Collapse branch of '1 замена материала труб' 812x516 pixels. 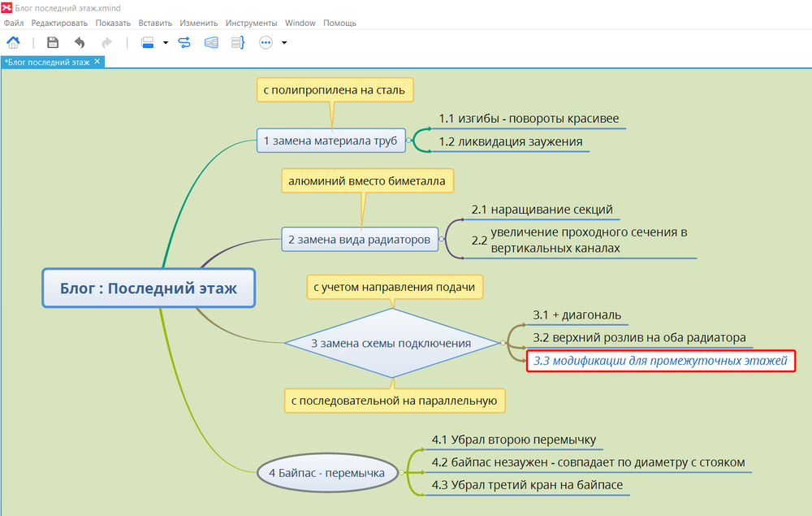408,141
